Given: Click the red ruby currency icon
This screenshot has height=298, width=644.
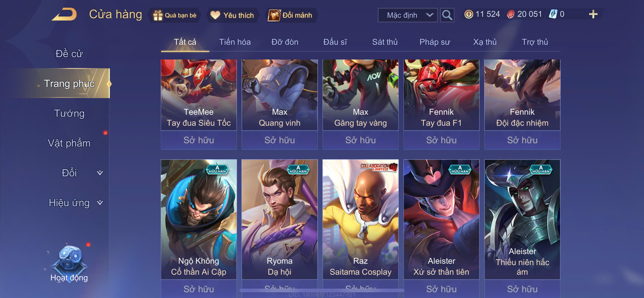Looking at the screenshot, I should point(511,14).
